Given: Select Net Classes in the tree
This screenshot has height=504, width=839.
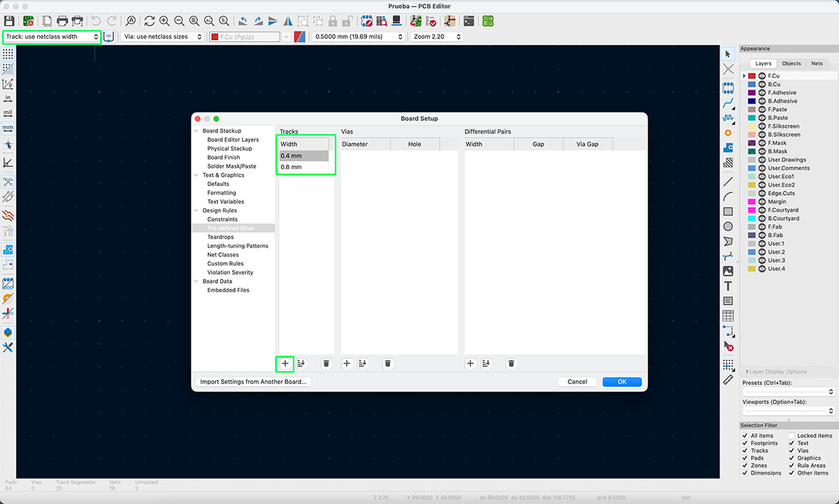Looking at the screenshot, I should point(223,255).
